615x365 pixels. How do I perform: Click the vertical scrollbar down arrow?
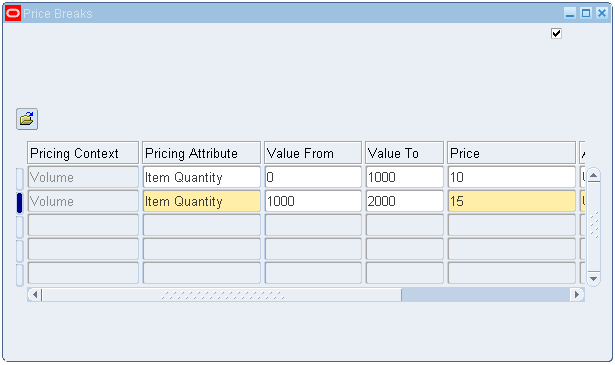(x=593, y=279)
